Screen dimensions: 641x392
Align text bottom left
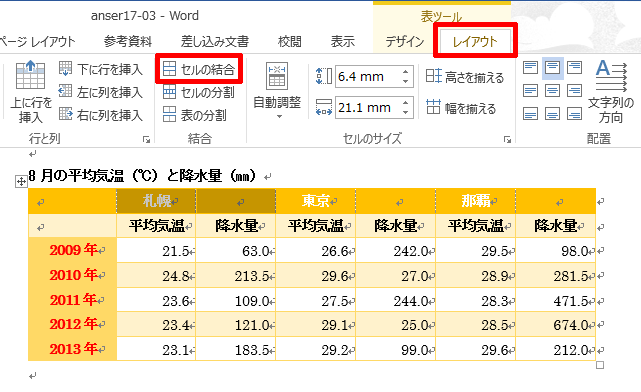530,114
